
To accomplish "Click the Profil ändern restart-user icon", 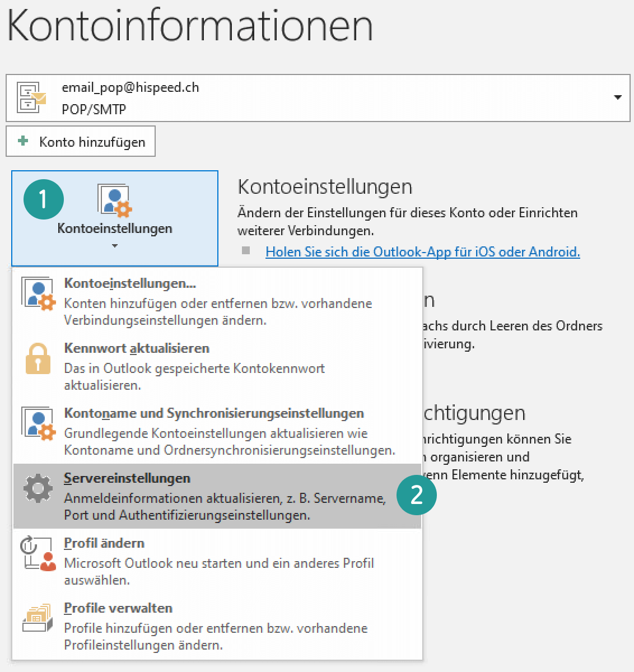I will (x=38, y=554).
